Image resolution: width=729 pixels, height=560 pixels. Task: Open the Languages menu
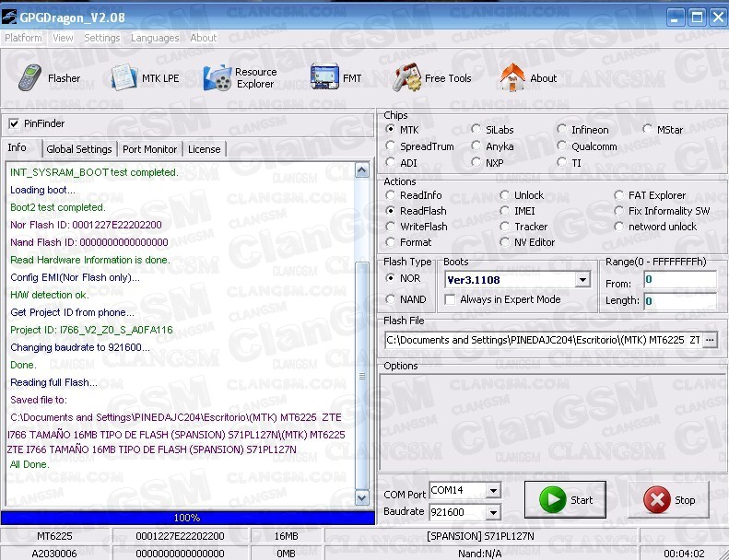[155, 38]
